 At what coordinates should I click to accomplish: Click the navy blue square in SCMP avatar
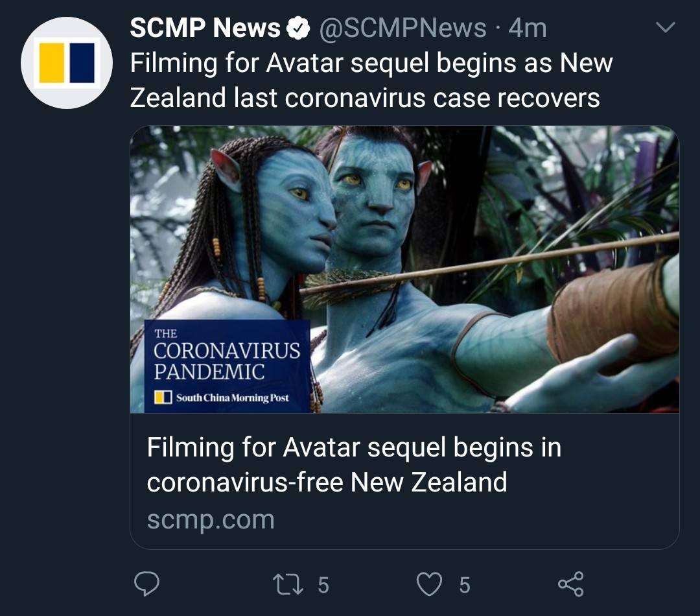82,63
